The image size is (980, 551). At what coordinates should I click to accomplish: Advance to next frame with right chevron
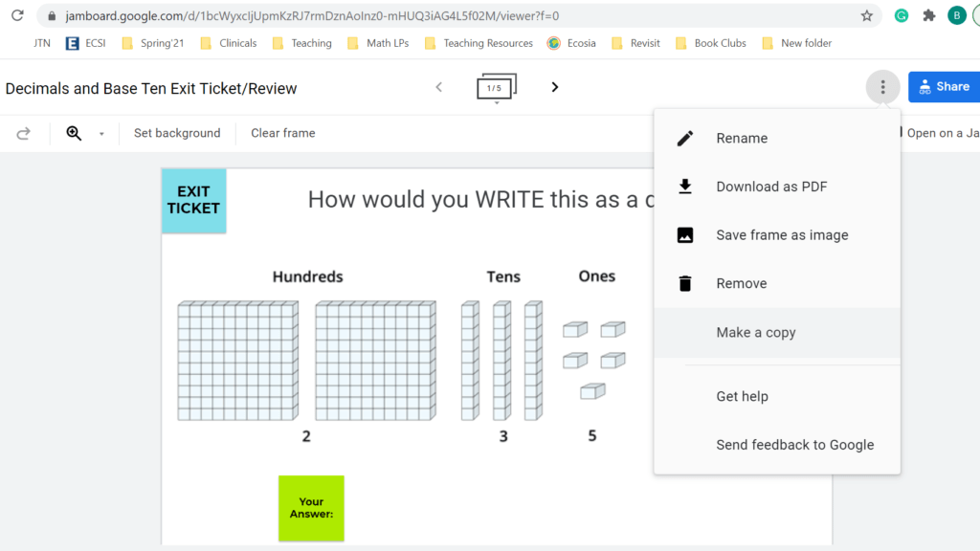(554, 86)
